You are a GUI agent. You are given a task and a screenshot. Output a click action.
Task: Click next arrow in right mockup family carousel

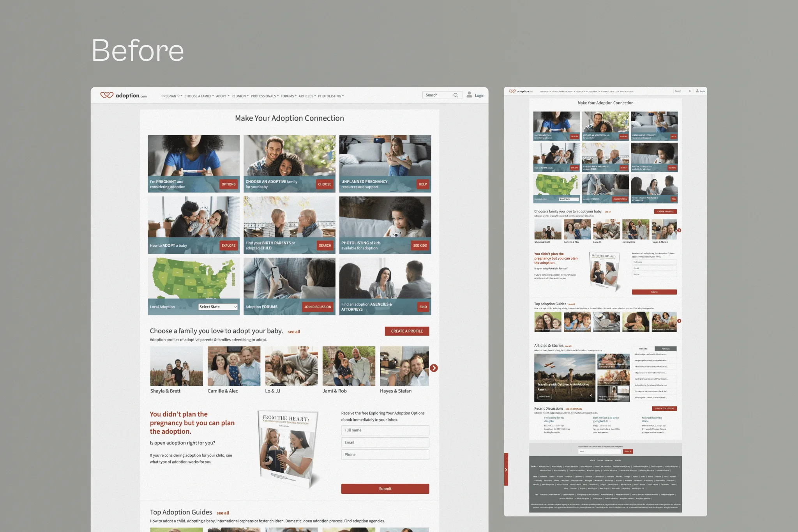pos(679,230)
